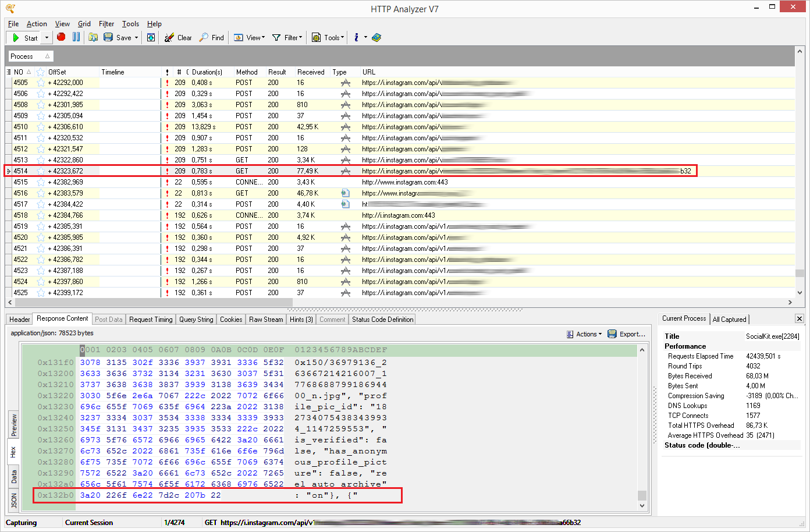
Task: Open the dropdown arrow beside info icon
Action: 365,37
